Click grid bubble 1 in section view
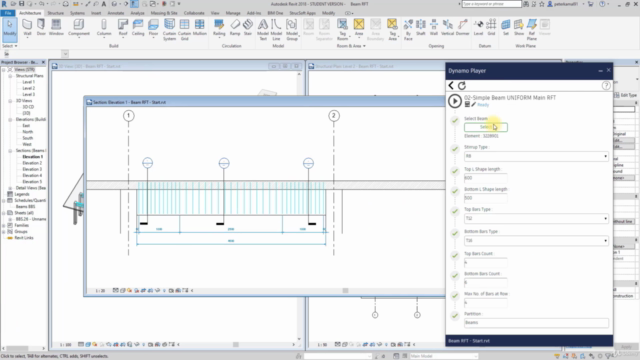640x360 pixels. (129, 116)
